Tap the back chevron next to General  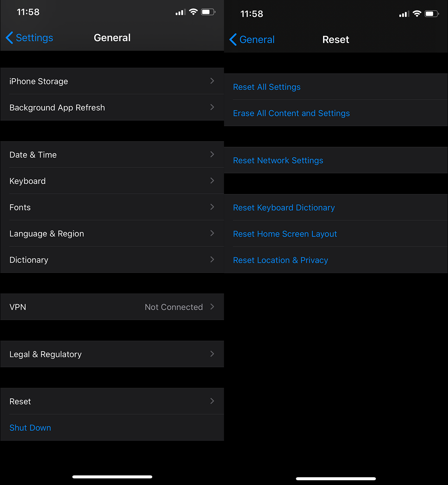[233, 39]
